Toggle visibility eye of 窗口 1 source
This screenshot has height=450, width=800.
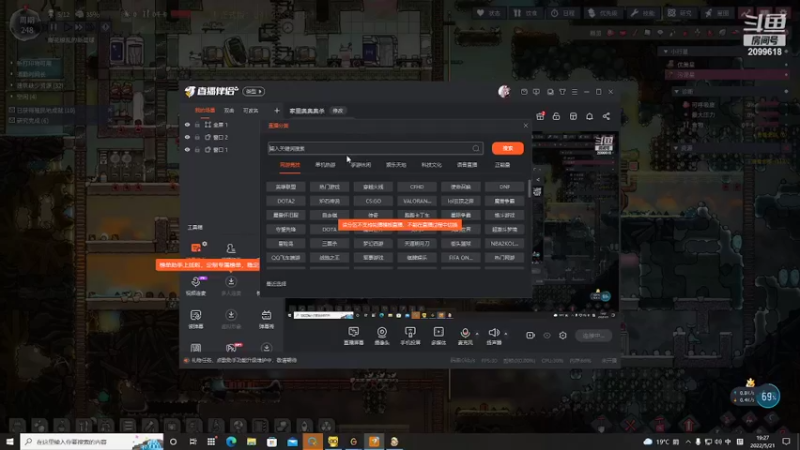187,150
